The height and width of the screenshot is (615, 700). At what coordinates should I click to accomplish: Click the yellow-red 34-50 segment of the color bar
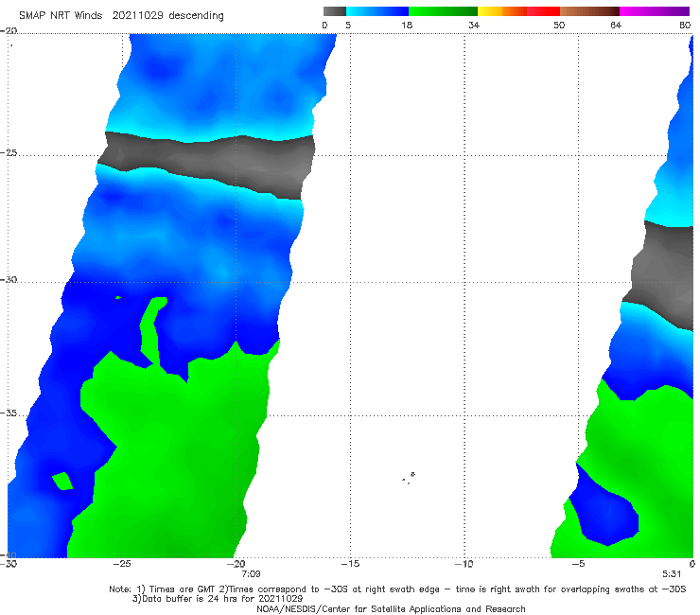point(518,11)
